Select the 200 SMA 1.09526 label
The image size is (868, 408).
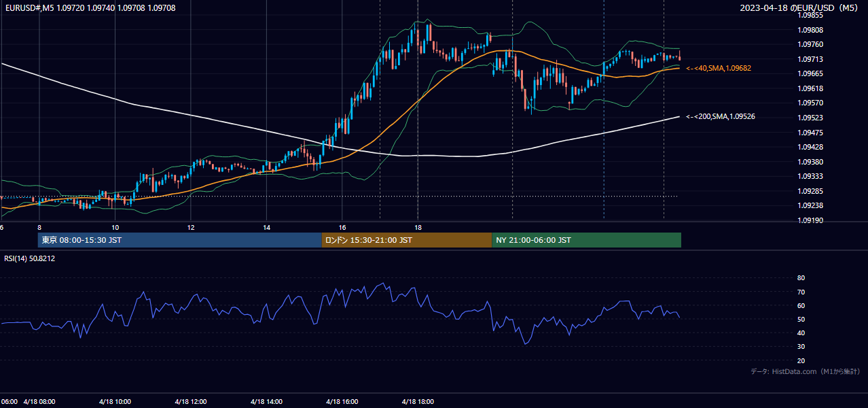(x=721, y=117)
